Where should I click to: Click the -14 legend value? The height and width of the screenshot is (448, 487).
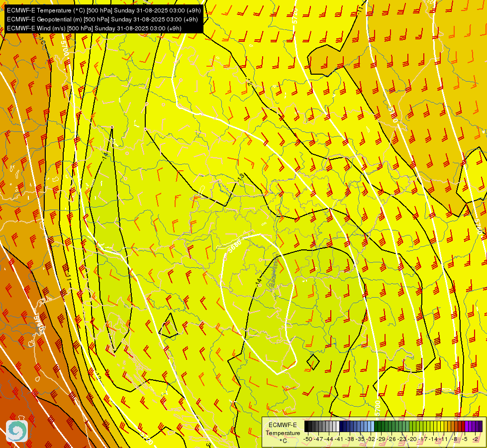click(433, 440)
